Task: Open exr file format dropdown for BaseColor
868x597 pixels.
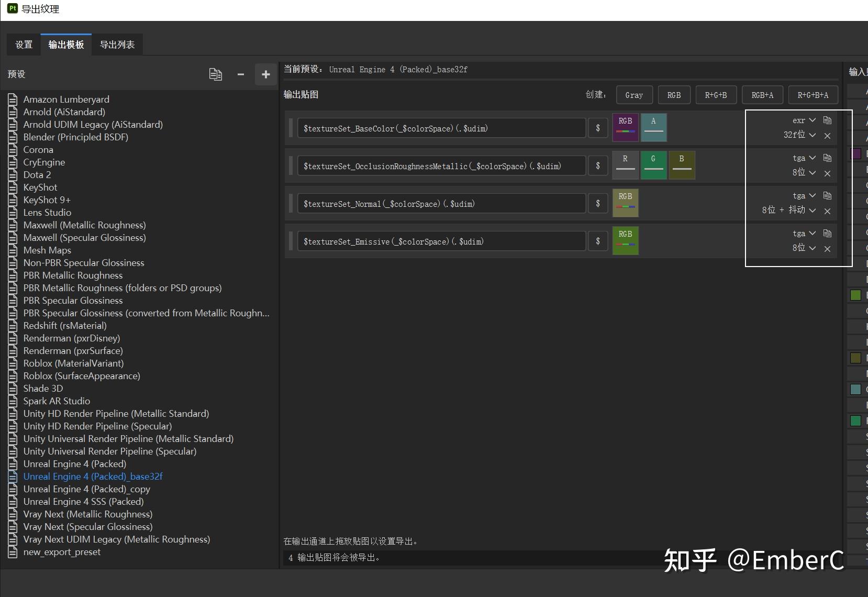Action: (804, 120)
